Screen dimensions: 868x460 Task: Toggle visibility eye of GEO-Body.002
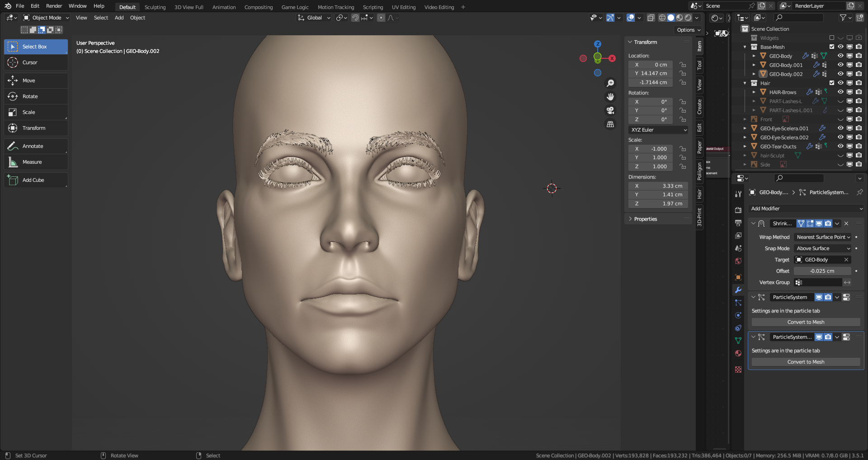840,74
